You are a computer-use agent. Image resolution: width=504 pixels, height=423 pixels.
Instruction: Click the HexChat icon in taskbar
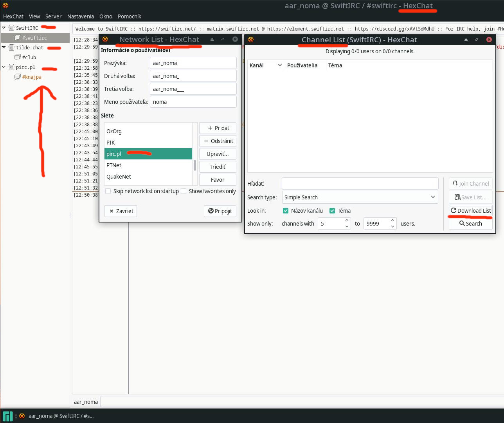pos(22,416)
